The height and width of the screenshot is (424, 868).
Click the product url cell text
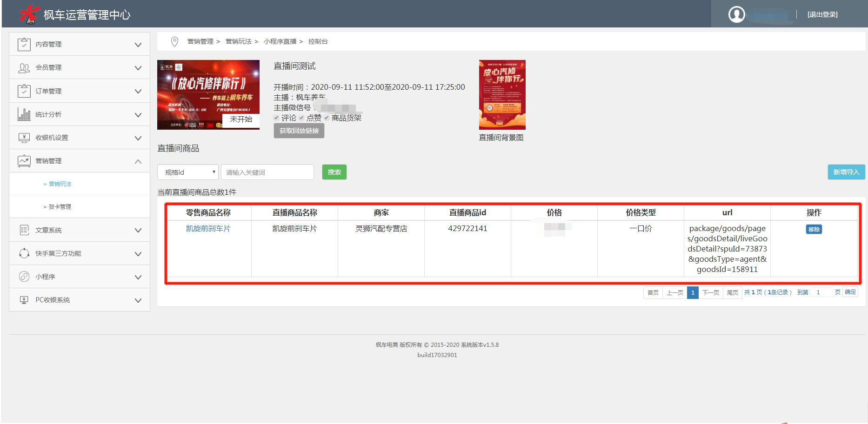728,249
